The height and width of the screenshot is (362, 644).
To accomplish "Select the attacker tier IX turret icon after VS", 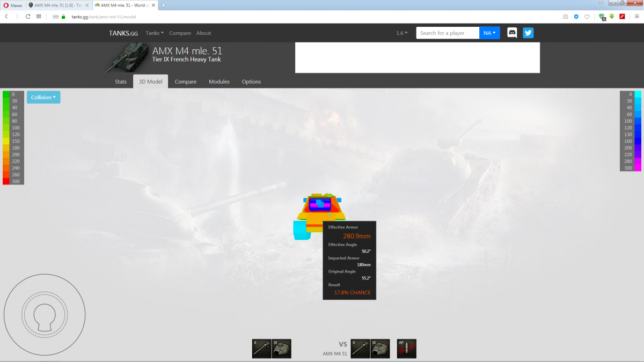I will 380,349.
